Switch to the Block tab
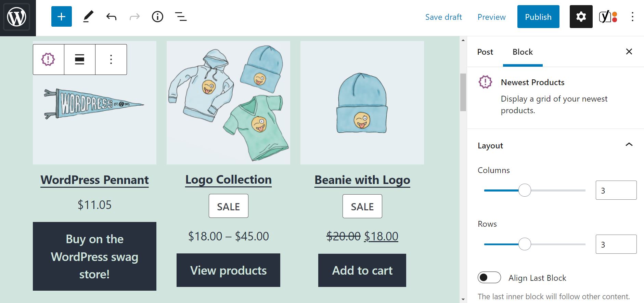This screenshot has width=644, height=303. coord(522,52)
